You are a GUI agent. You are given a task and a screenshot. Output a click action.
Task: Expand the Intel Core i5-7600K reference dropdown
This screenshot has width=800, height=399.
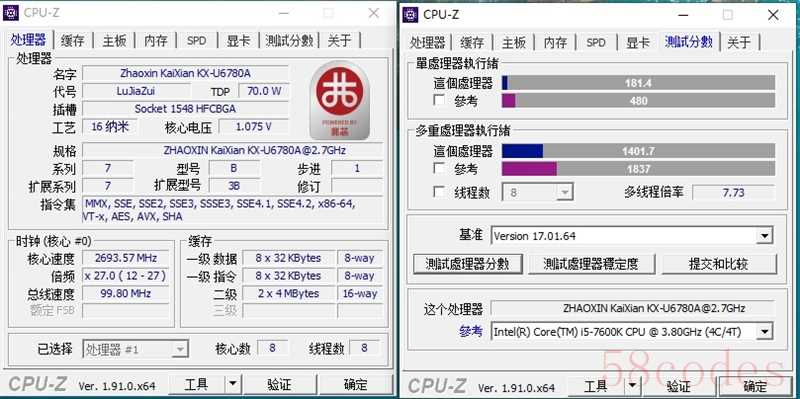tap(632, 332)
